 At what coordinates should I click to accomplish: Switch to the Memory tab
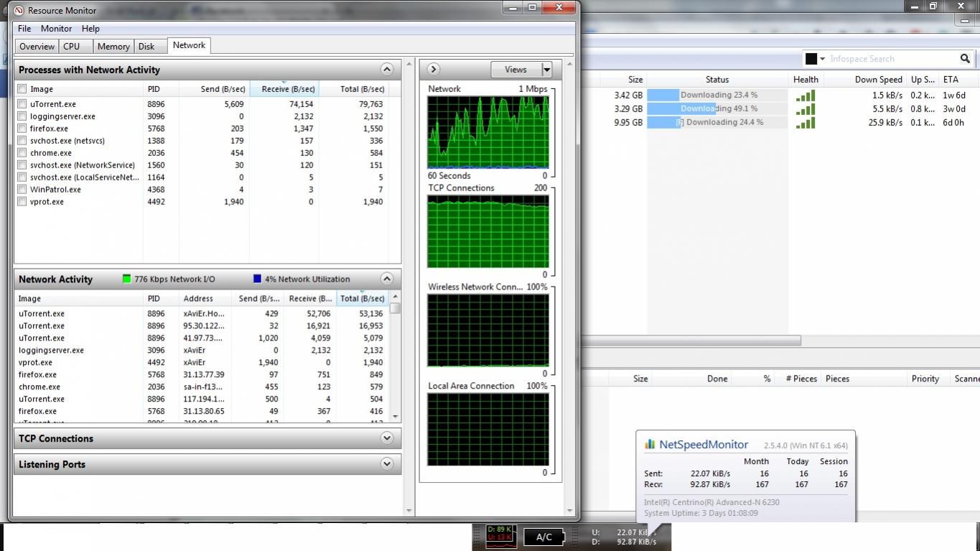click(113, 46)
